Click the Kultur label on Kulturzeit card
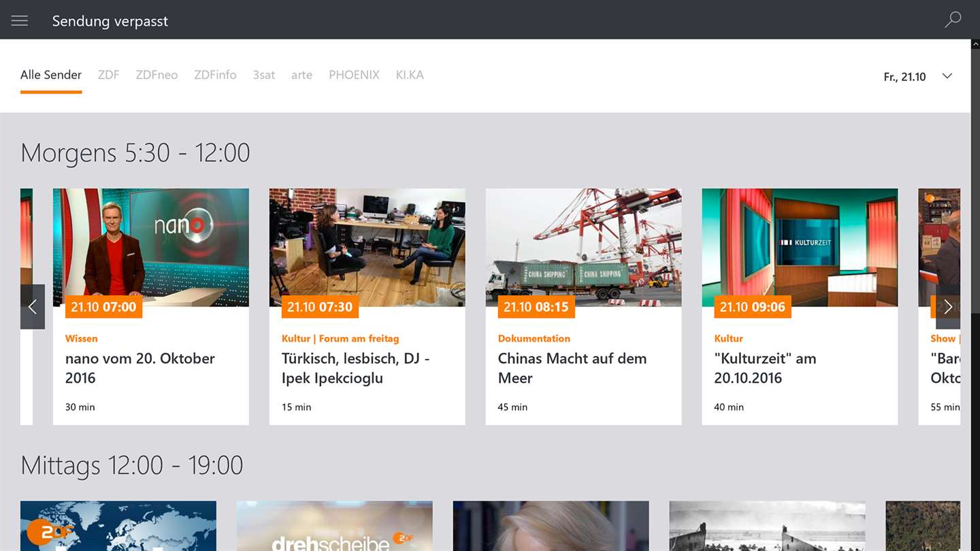This screenshot has width=980, height=551. coord(729,338)
